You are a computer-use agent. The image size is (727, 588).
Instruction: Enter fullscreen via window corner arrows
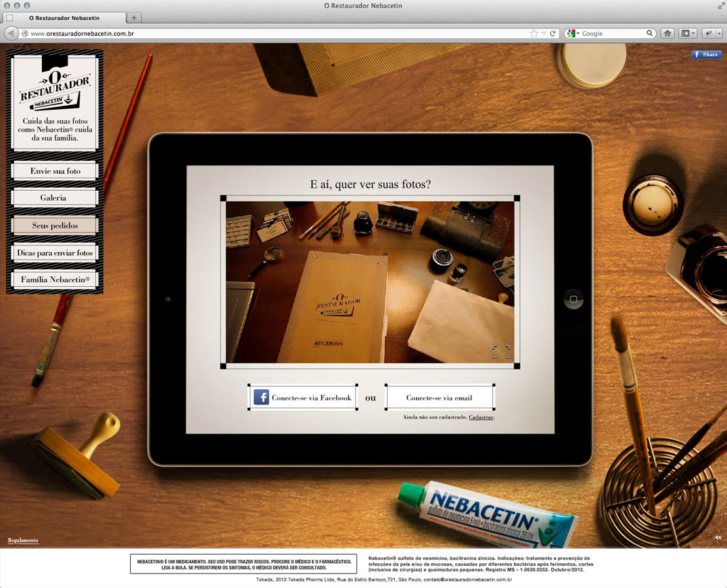721,6
